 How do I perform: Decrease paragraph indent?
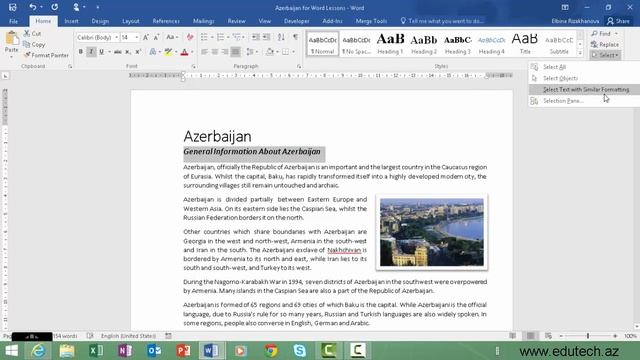256,37
